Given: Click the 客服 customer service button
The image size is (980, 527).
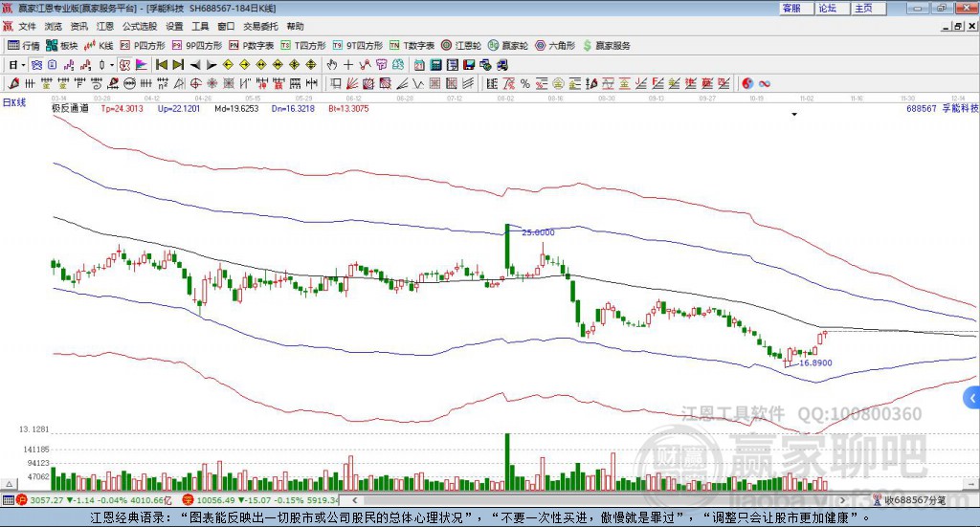Looking at the screenshot, I should click(x=796, y=8).
